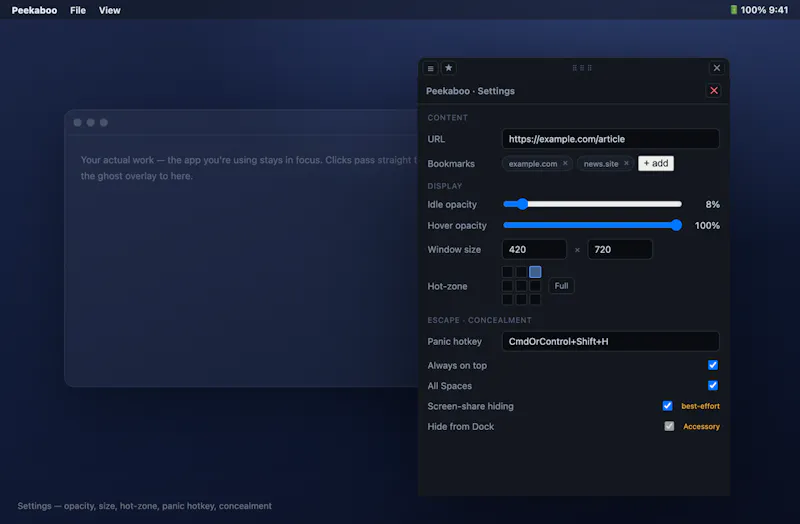
Task: Open the File menu
Action: 78,10
